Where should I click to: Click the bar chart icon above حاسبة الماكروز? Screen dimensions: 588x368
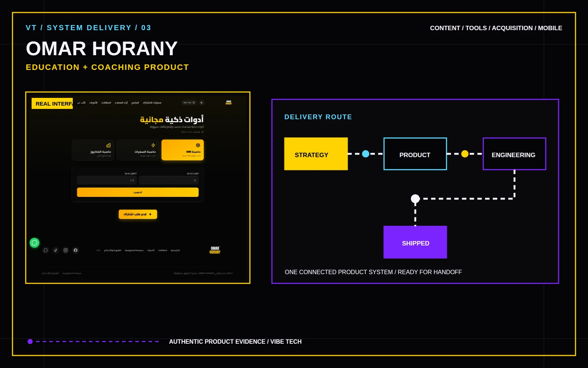point(108,145)
